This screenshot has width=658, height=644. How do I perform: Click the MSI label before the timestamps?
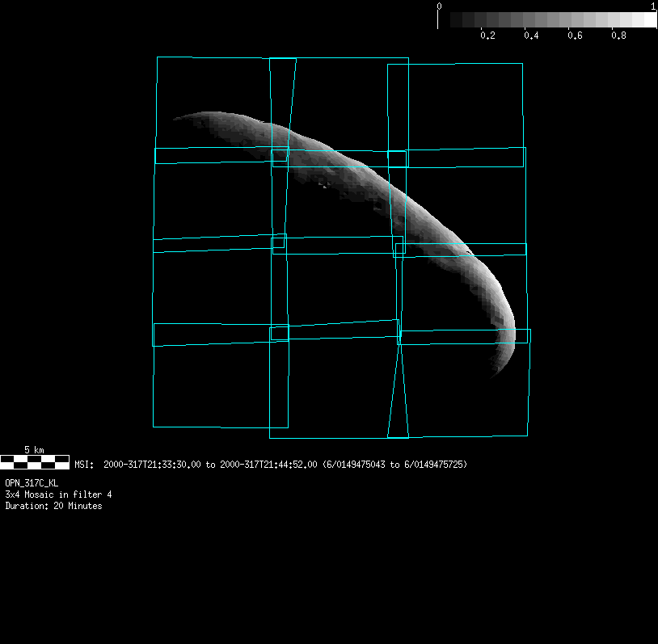pos(84,465)
